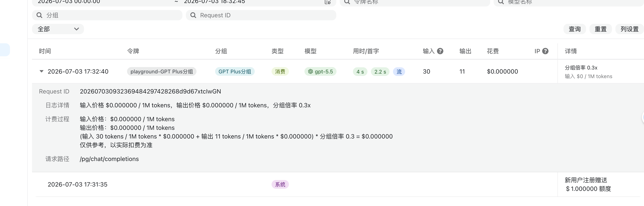
Task: Focus the 分组 search field
Action: [107, 15]
